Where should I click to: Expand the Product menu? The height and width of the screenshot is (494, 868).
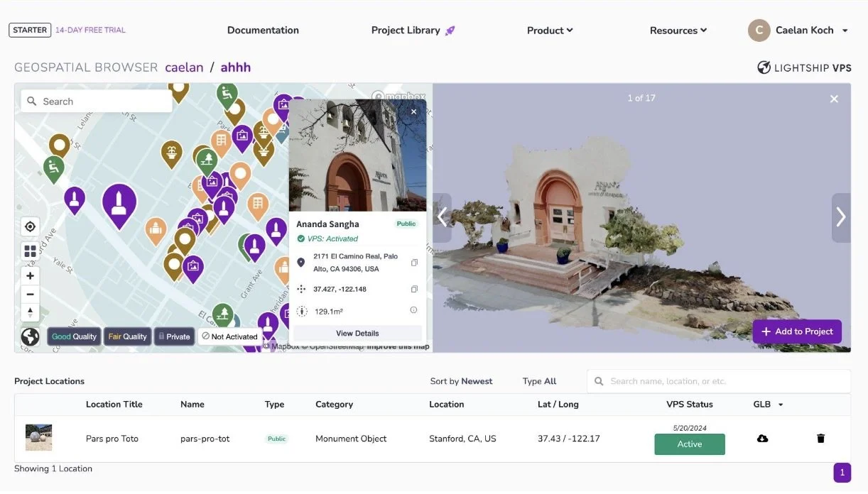pos(550,31)
